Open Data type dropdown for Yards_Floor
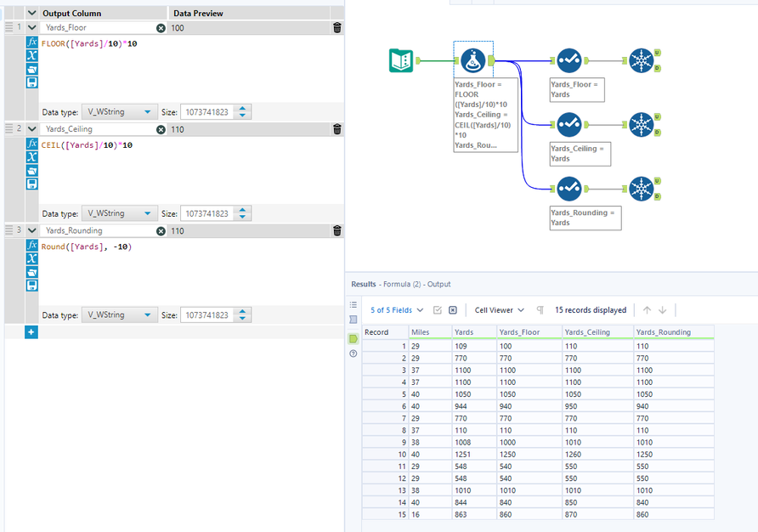Image resolution: width=758 pixels, height=532 pixels. 120,111
